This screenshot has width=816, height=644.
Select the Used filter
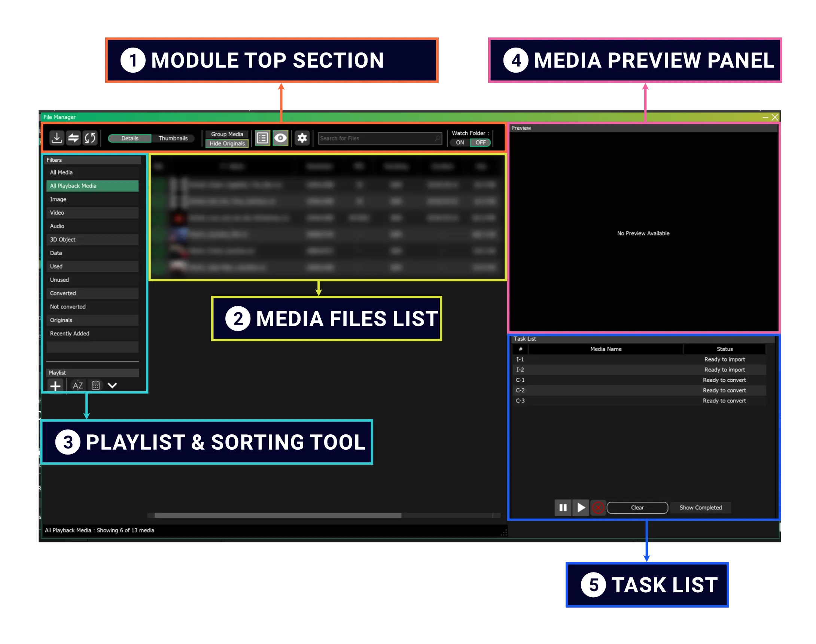[x=92, y=267]
